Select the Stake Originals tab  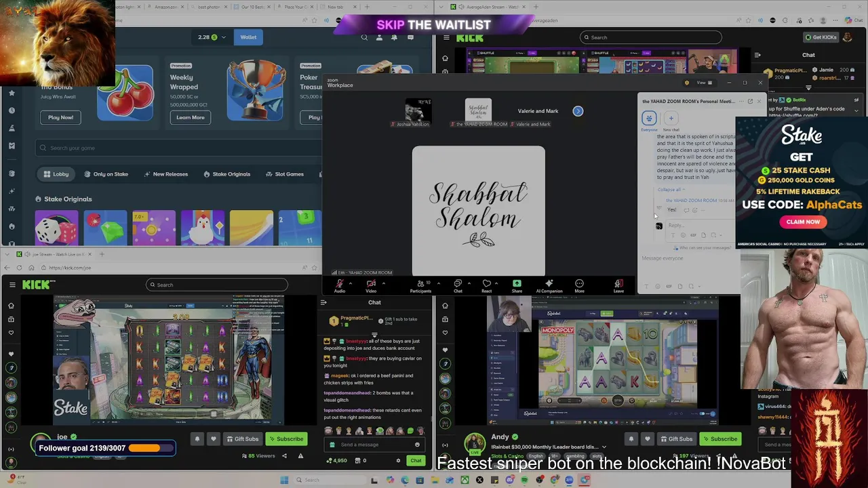[x=227, y=174]
